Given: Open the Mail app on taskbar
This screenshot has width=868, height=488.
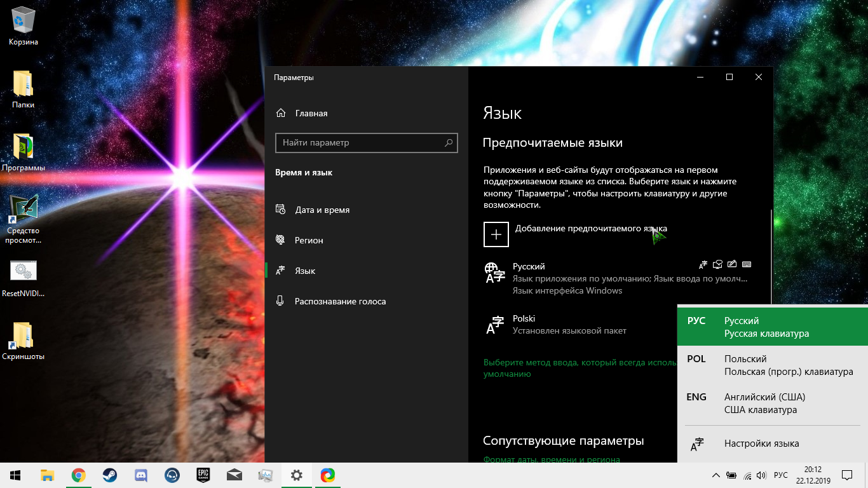Looking at the screenshot, I should pyautogui.click(x=234, y=475).
